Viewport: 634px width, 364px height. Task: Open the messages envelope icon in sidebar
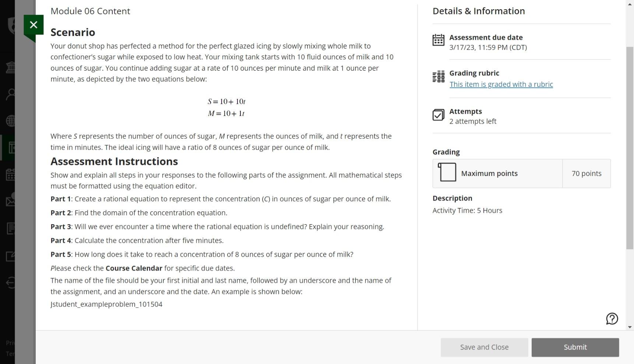pyautogui.click(x=11, y=201)
